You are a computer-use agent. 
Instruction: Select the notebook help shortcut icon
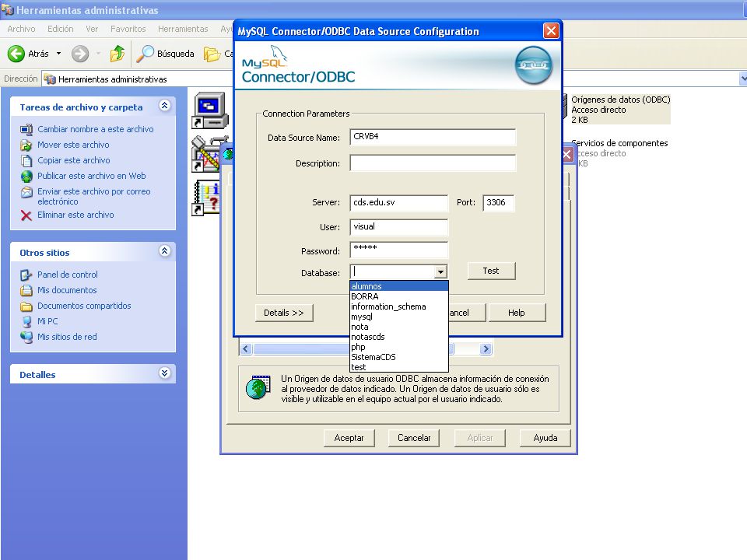(x=205, y=198)
